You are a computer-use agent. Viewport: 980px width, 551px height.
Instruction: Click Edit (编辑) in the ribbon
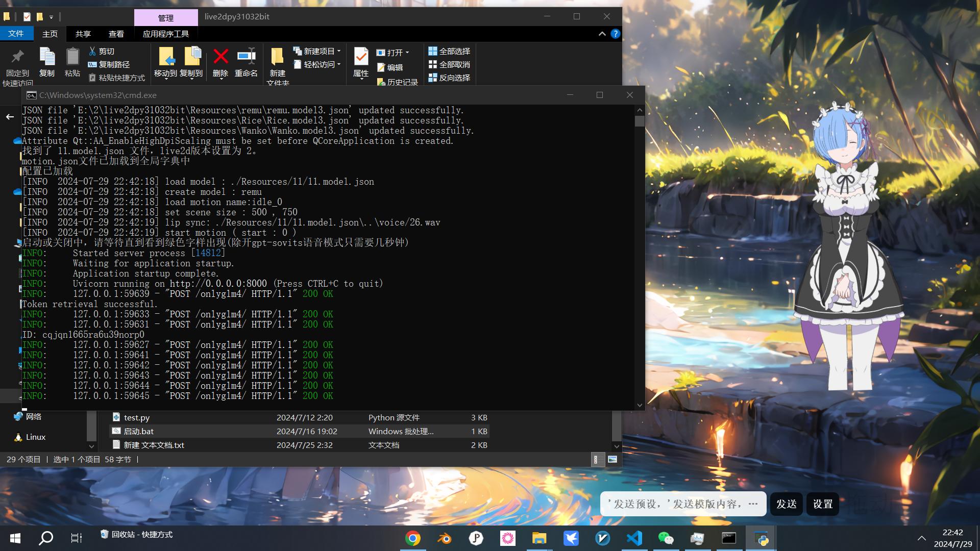(x=390, y=67)
